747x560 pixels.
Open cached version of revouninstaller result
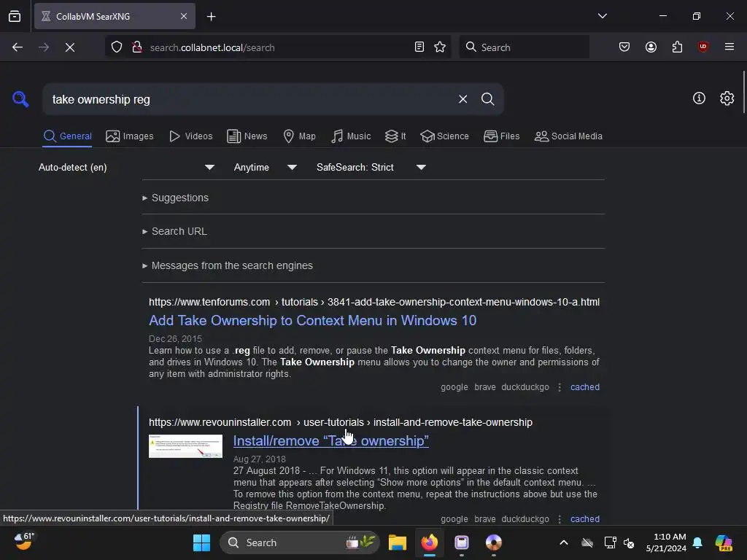coord(584,519)
